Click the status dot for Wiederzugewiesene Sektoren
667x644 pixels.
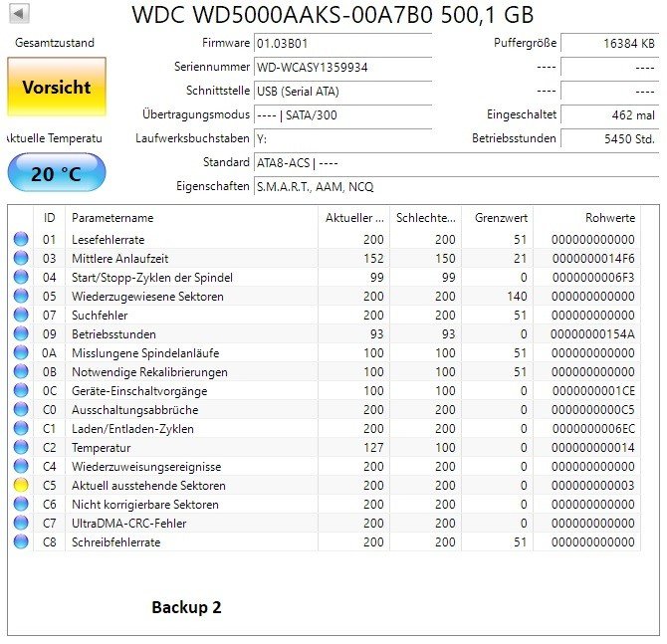[x=21, y=296]
